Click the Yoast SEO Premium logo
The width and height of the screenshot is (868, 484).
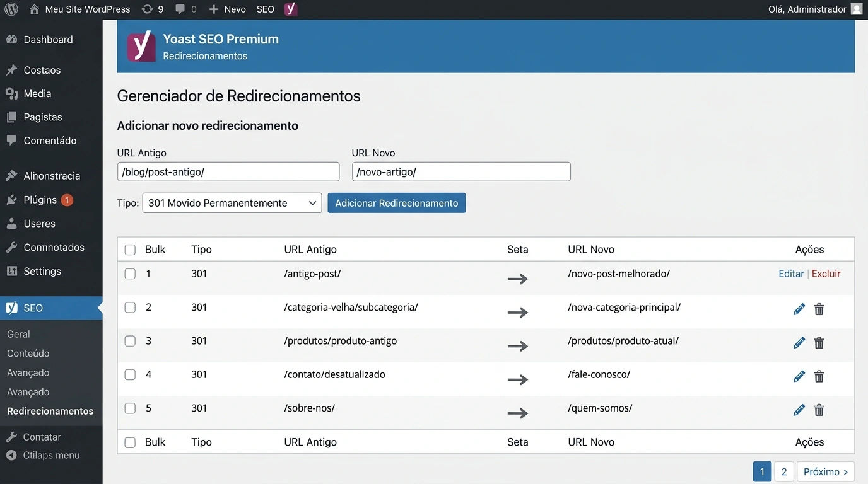pyautogui.click(x=141, y=47)
